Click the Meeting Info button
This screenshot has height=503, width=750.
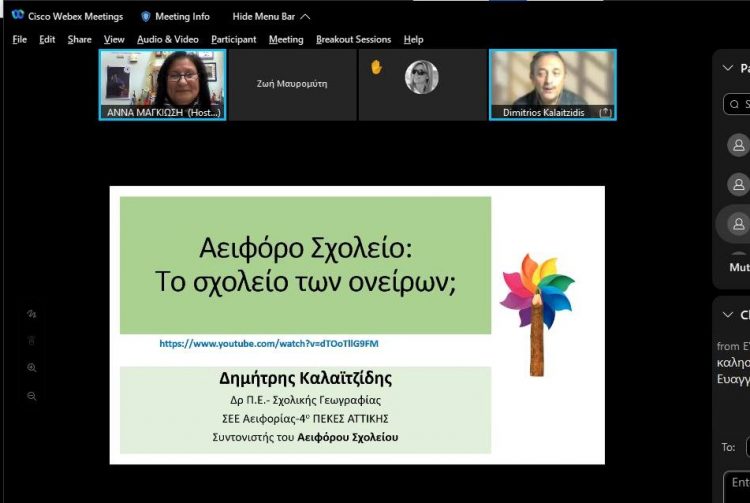pos(176,17)
